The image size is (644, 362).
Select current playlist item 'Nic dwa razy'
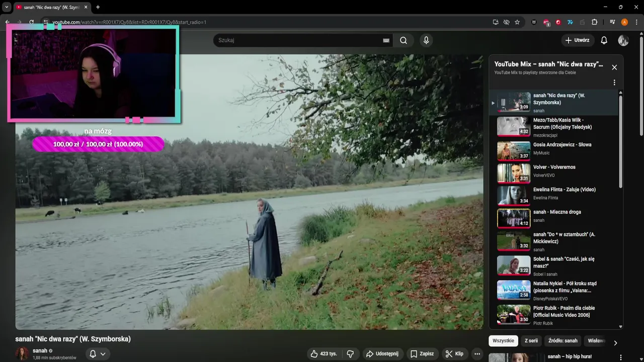[553, 103]
